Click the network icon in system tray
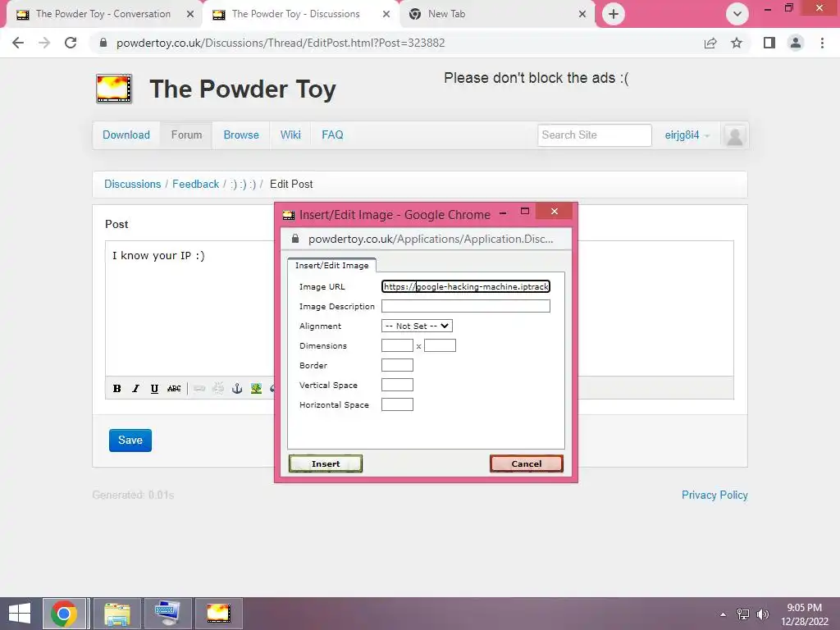The image size is (840, 630). (743, 614)
